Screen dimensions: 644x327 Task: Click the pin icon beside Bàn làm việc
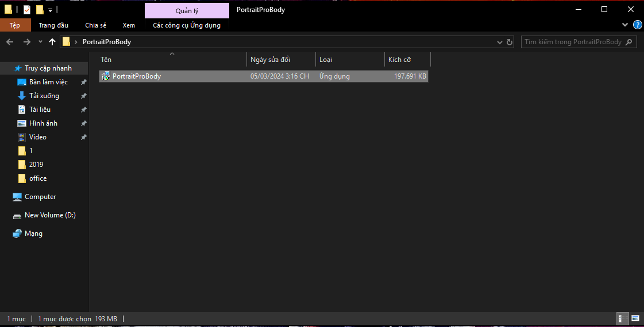tap(83, 82)
